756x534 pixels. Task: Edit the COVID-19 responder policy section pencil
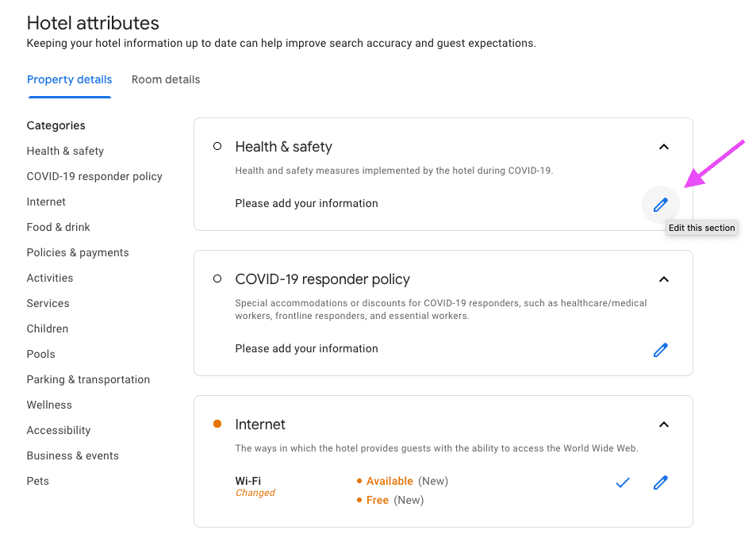[x=661, y=350]
